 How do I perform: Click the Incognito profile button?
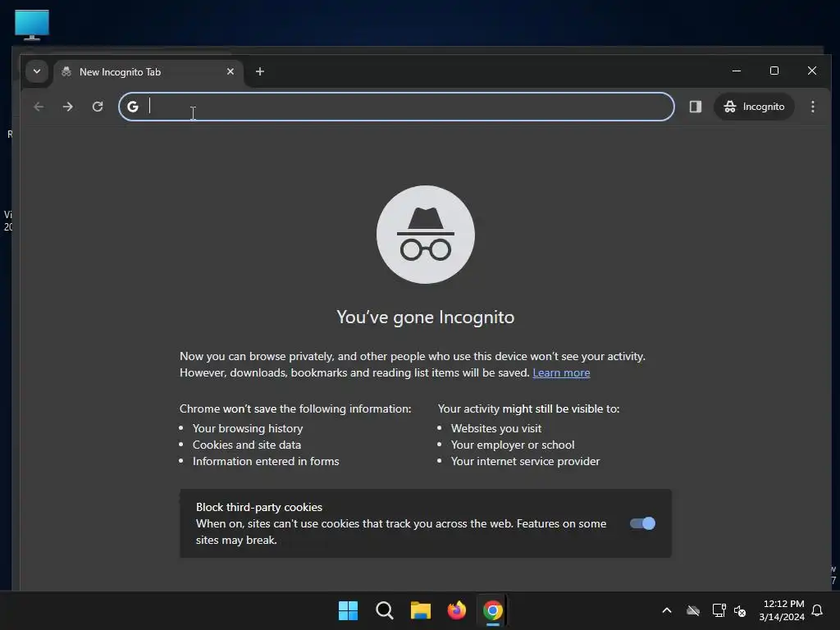click(x=755, y=107)
